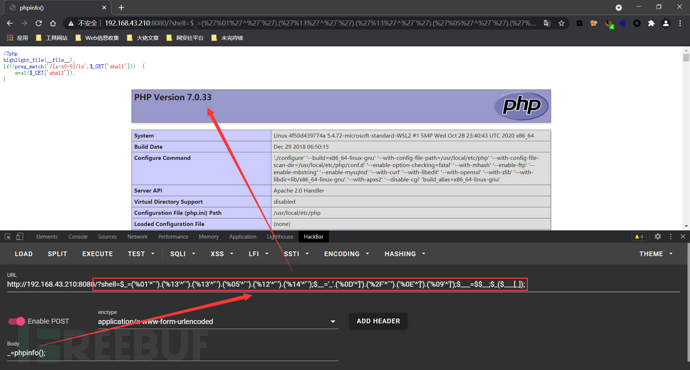Switch to the Console tab
690x370 pixels.
[x=78, y=237]
